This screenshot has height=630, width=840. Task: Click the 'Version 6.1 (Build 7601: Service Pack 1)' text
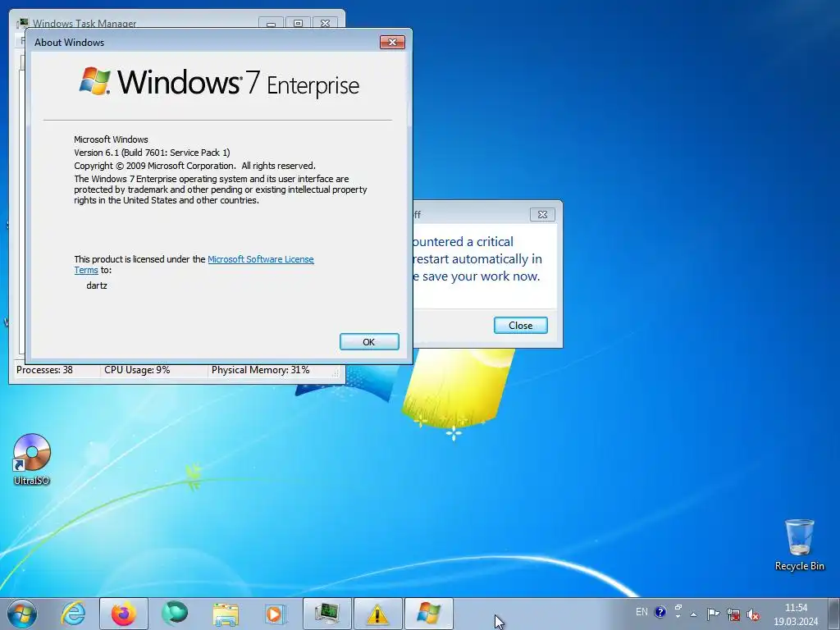152,153
